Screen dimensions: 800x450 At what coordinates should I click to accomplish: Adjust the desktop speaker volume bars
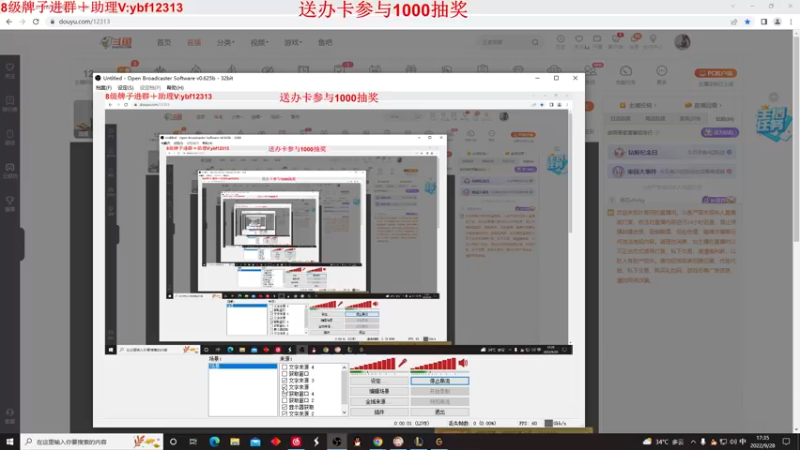pos(434,363)
